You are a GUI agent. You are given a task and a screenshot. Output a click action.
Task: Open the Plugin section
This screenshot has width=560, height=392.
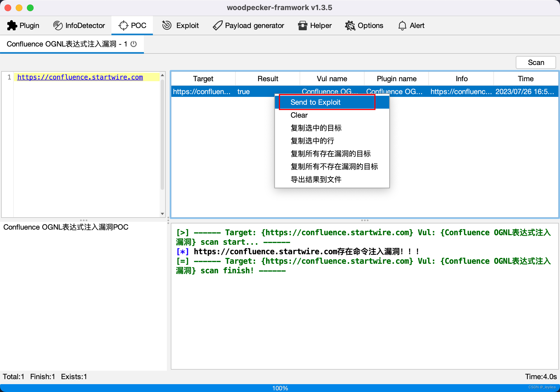tap(23, 25)
